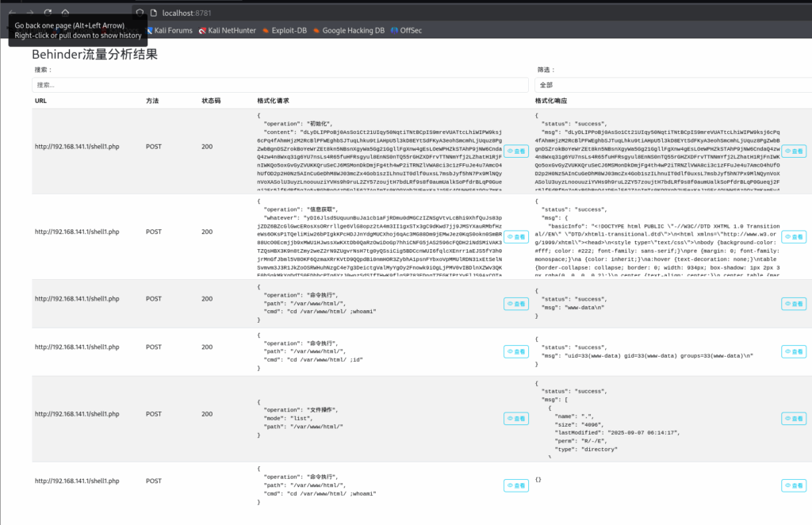The height and width of the screenshot is (525, 812).
Task: Open the Exploit-DB bookmark
Action: pos(285,31)
